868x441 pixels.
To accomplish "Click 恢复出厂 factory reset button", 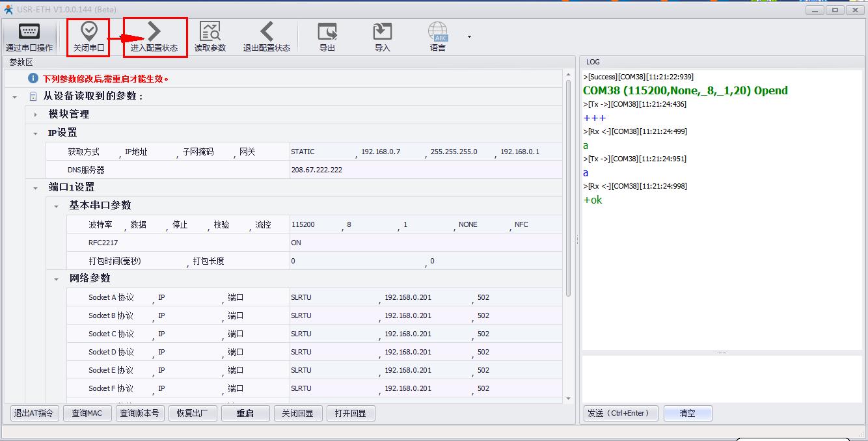I will point(193,413).
